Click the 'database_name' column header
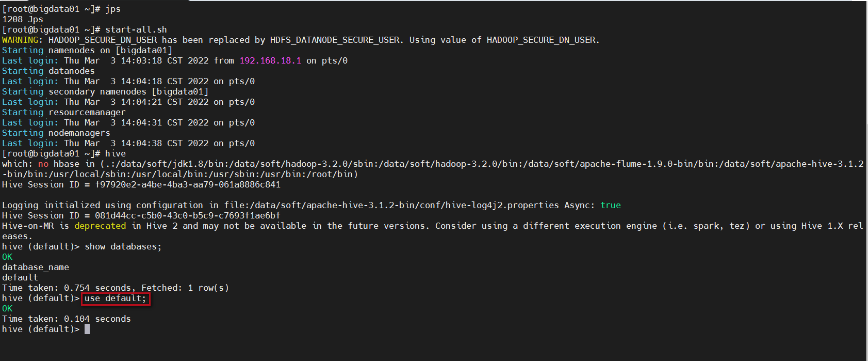 click(36, 268)
